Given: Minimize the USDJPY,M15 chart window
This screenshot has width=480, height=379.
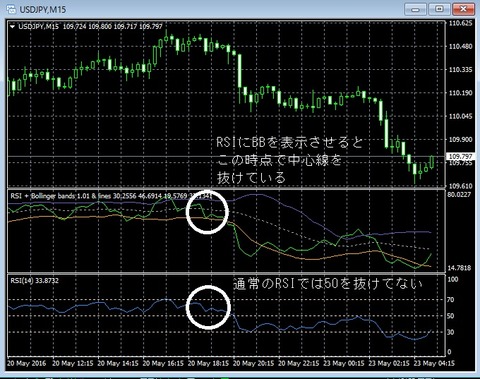Looking at the screenshot, I should [415, 9].
